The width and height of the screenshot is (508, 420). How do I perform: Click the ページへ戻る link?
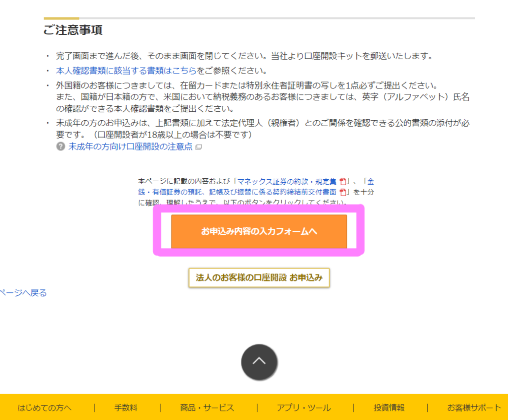(x=23, y=292)
